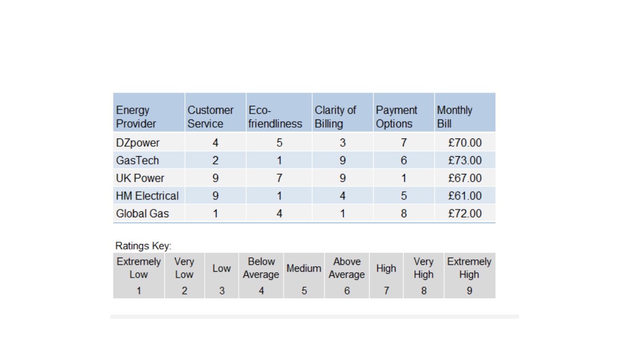Select the Monthly Bill column header

tap(465, 112)
